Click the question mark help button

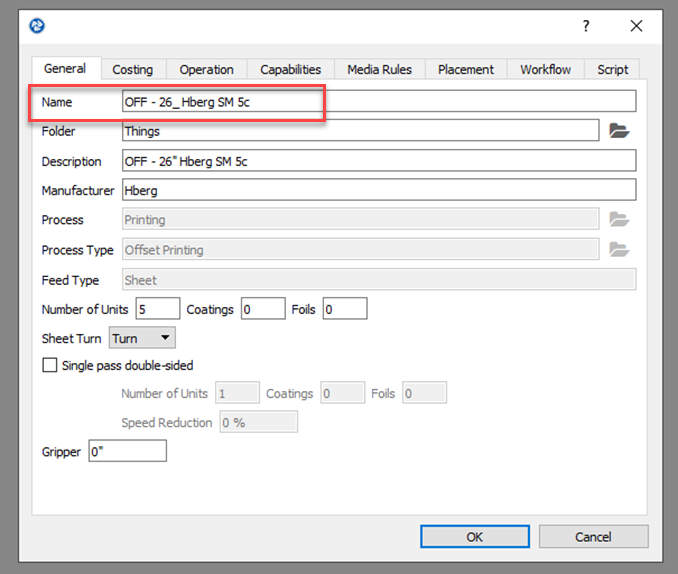tap(585, 26)
